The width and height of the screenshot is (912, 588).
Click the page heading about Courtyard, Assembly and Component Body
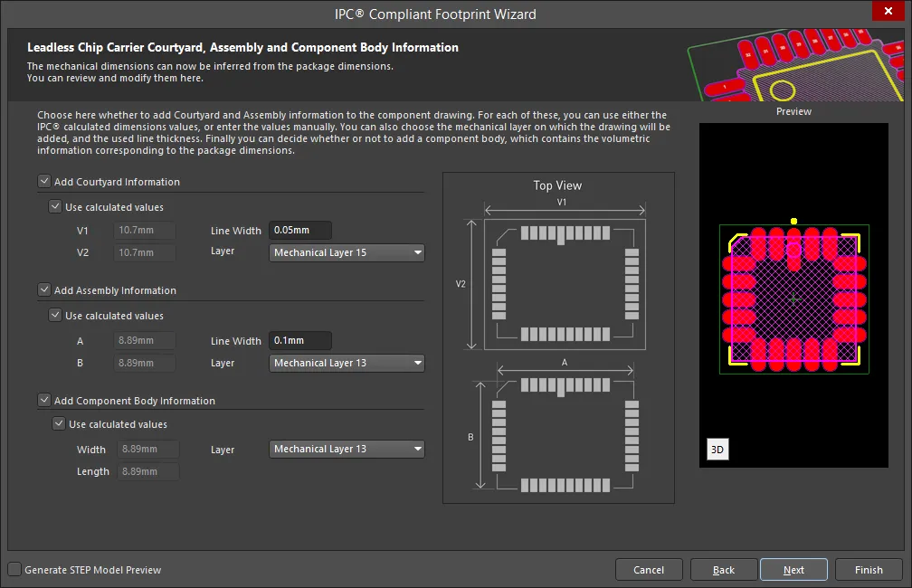(x=242, y=48)
